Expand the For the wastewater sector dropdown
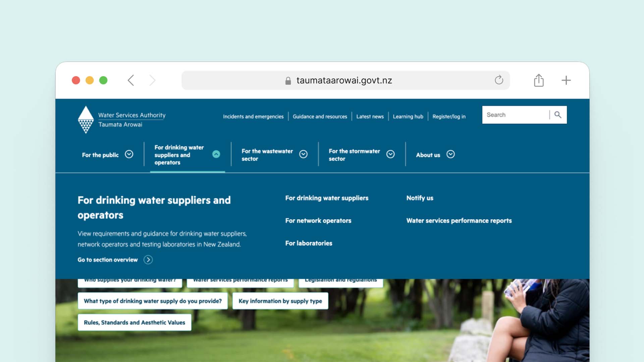 (304, 154)
